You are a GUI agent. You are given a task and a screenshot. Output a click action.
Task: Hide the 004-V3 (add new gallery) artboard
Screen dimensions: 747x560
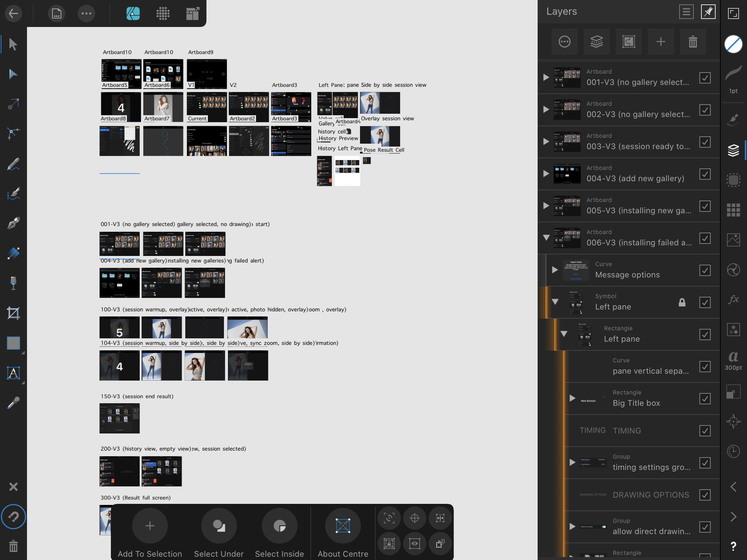click(705, 174)
